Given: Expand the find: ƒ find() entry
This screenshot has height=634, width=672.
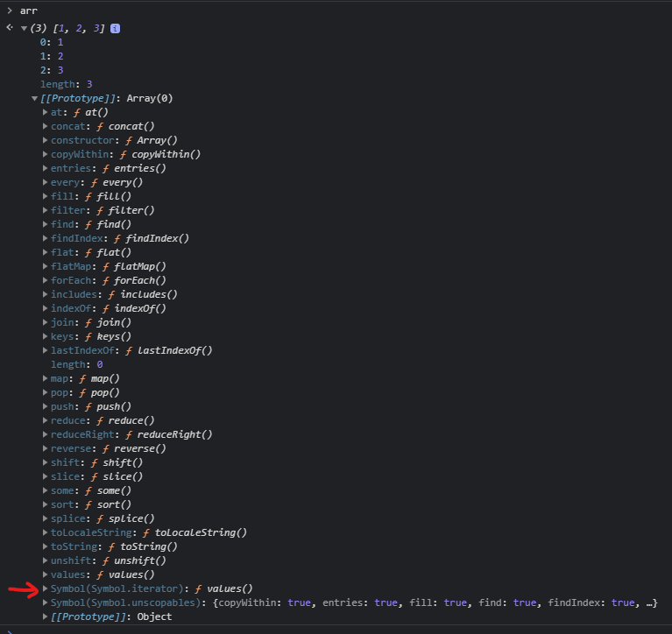Looking at the screenshot, I should (x=45, y=224).
